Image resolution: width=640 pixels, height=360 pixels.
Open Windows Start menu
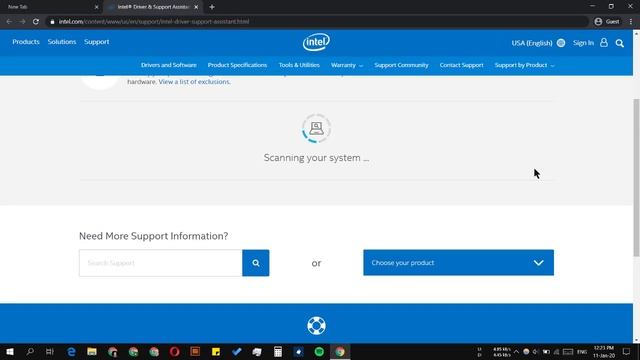(10, 351)
